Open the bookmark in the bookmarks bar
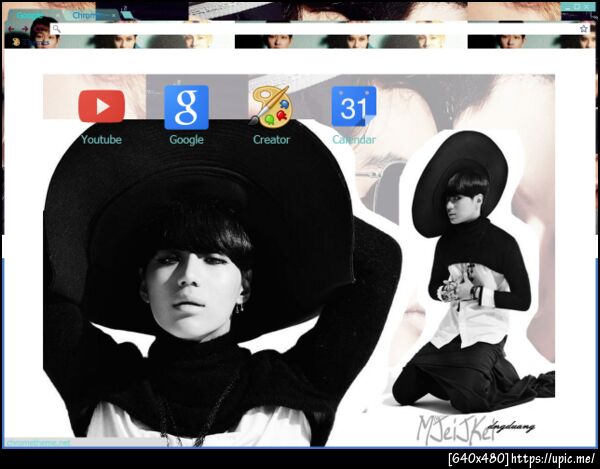600x469 pixels. click(31, 42)
